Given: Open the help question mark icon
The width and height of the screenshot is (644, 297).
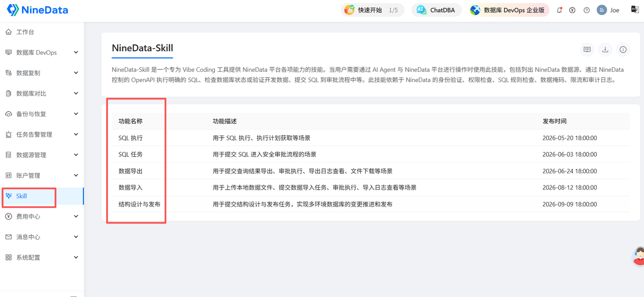Looking at the screenshot, I should [587, 10].
